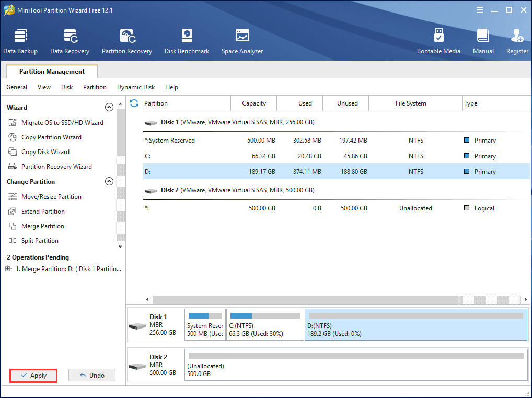Launch the Data Recovery feature
This screenshot has height=398, width=532.
click(70, 41)
